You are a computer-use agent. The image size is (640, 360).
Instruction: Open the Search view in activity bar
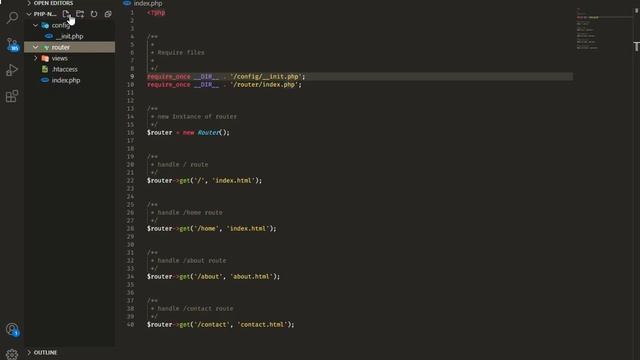[x=12, y=18]
